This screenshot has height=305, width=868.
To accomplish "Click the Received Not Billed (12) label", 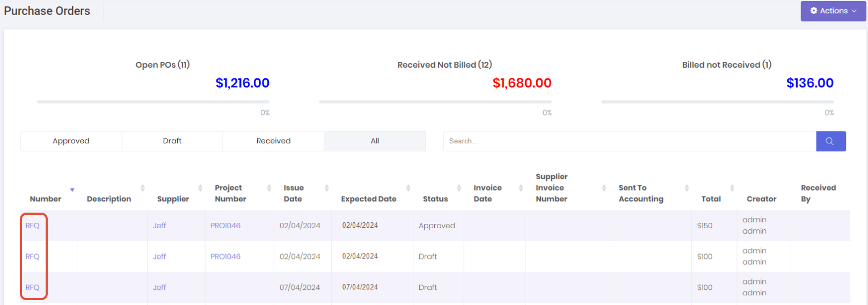I will point(444,64).
